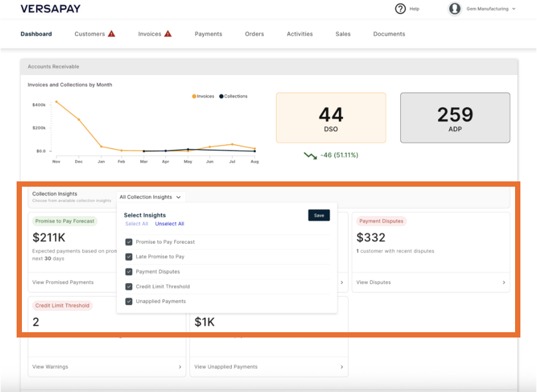Screen dimensions: 537x392
Task: Switch to the Activities tab
Action: pos(300,34)
